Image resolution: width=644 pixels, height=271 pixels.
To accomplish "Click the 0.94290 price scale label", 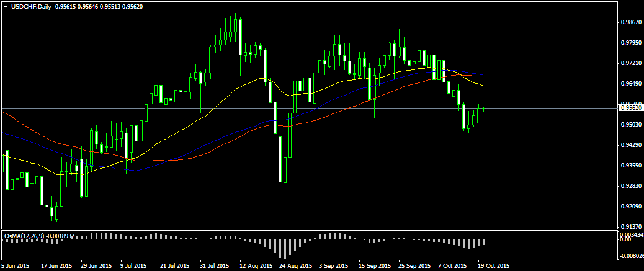I will pos(629,145).
